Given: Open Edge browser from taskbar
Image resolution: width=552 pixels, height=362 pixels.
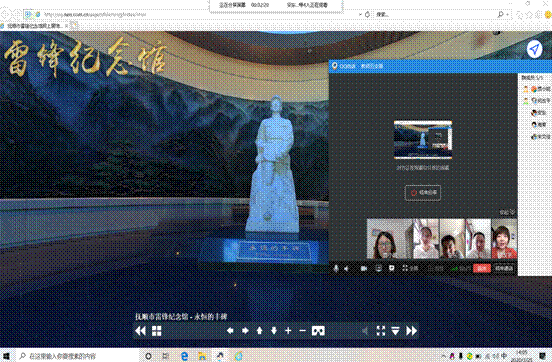Looking at the screenshot, I should [x=184, y=356].
